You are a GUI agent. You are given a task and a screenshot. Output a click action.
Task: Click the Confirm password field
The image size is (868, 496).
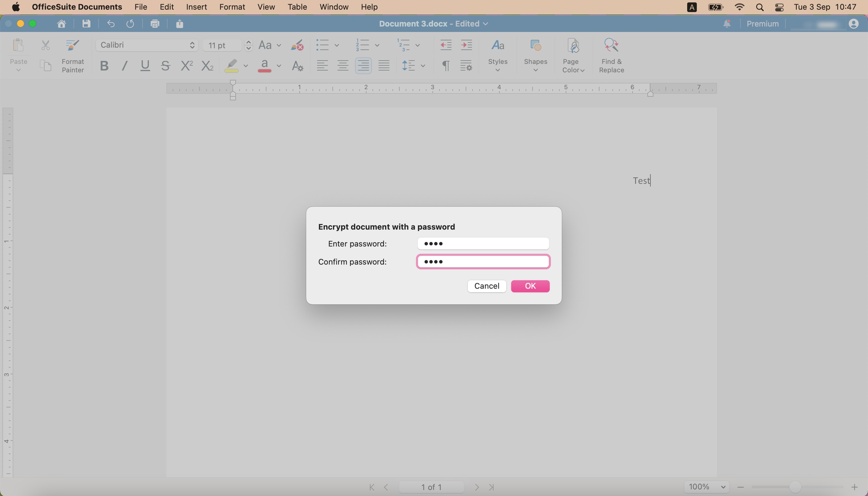[483, 262]
